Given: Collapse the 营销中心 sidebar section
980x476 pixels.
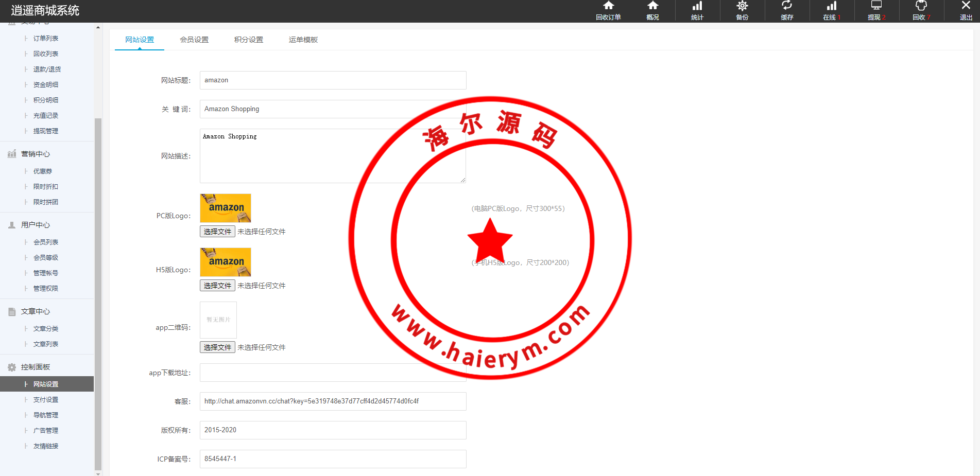Looking at the screenshot, I should coord(36,154).
